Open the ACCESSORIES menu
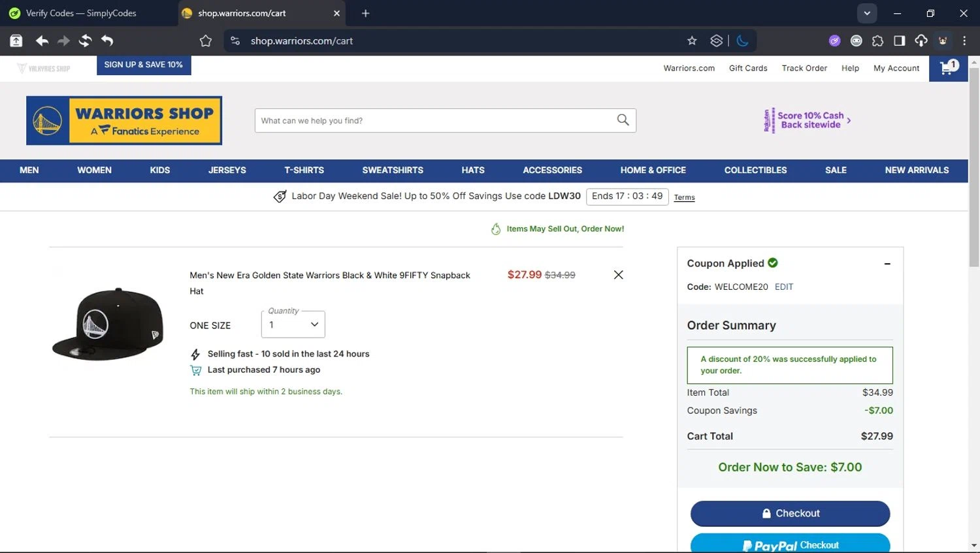The height and width of the screenshot is (553, 980). click(553, 170)
